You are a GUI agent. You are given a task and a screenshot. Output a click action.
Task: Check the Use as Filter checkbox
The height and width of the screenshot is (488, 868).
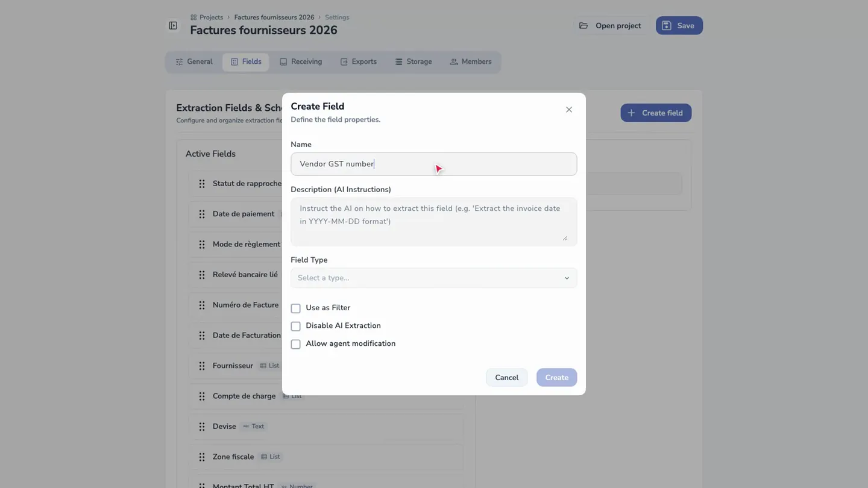coord(295,308)
